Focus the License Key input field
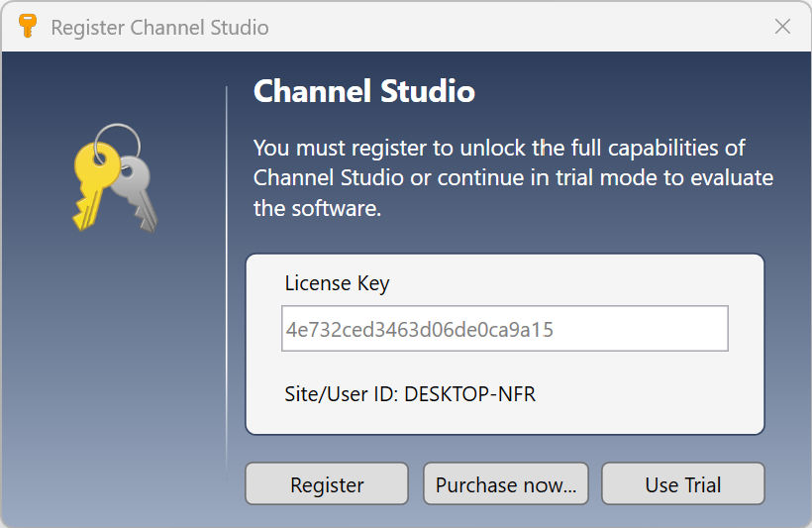 tap(505, 329)
